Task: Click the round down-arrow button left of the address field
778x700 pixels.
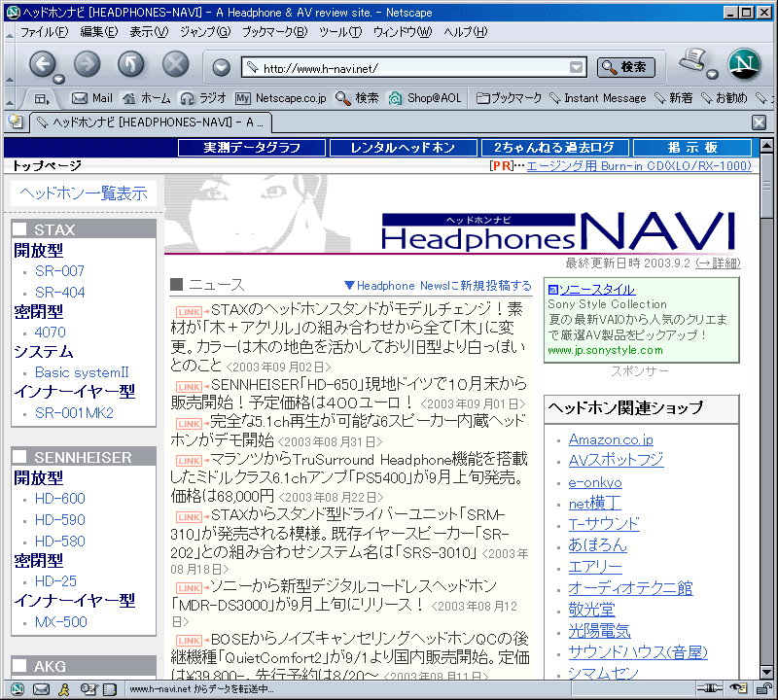Action: (222, 67)
